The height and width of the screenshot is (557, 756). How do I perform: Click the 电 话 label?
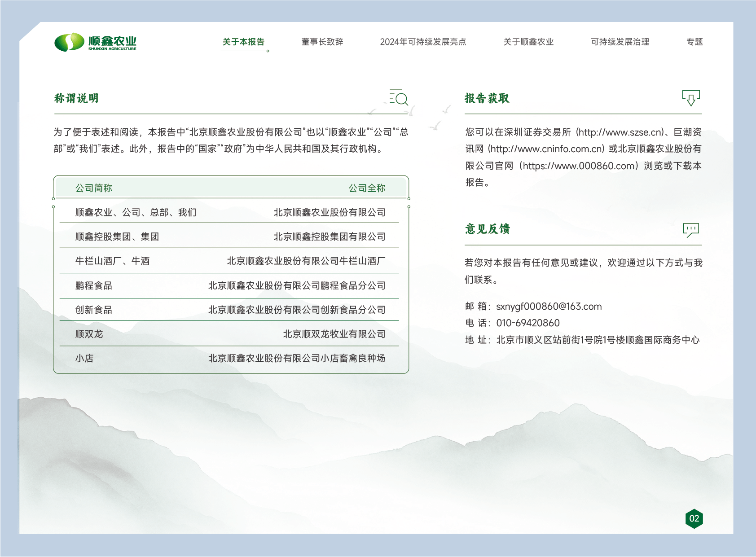tap(478, 323)
